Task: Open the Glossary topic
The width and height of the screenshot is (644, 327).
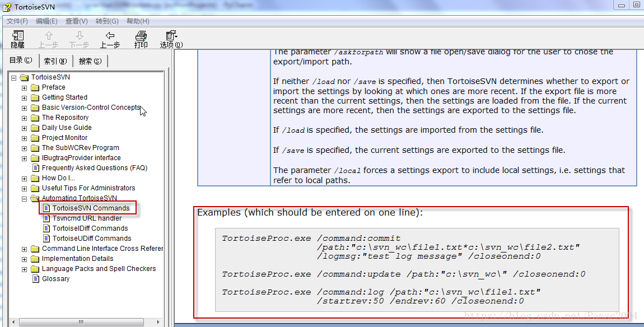Action: coord(55,279)
